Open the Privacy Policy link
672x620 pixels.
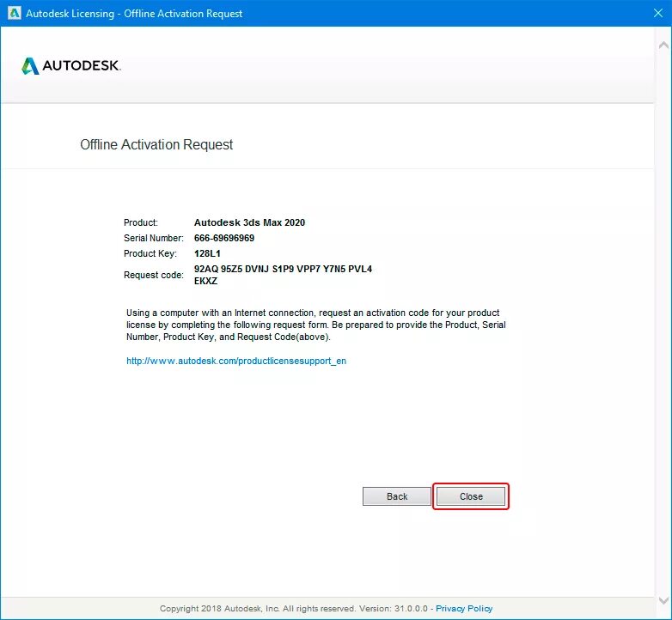point(464,609)
